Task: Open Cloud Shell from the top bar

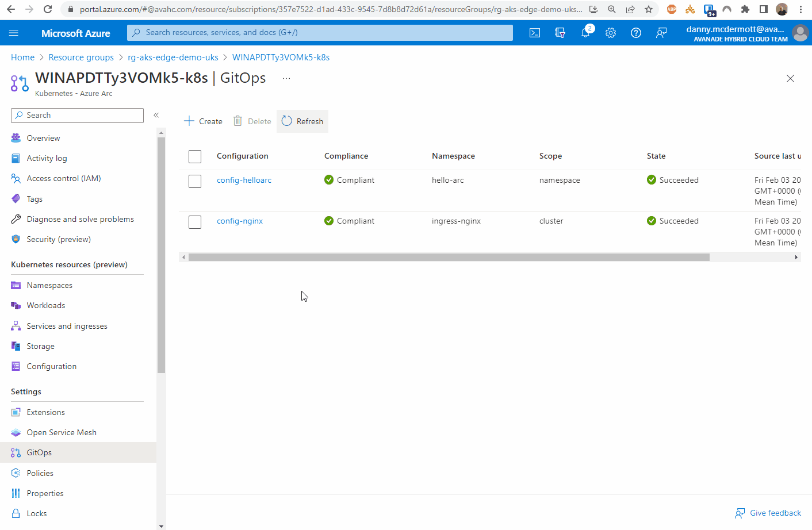Action: (535, 33)
